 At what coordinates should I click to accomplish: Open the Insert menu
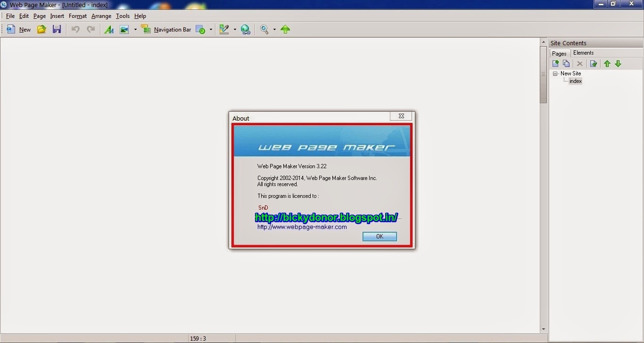[57, 16]
